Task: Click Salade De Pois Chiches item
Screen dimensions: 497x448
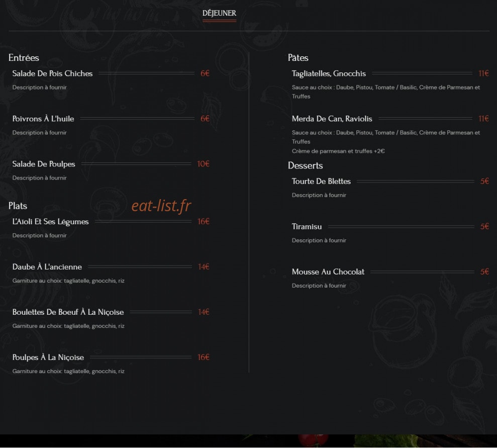Action: [53, 73]
